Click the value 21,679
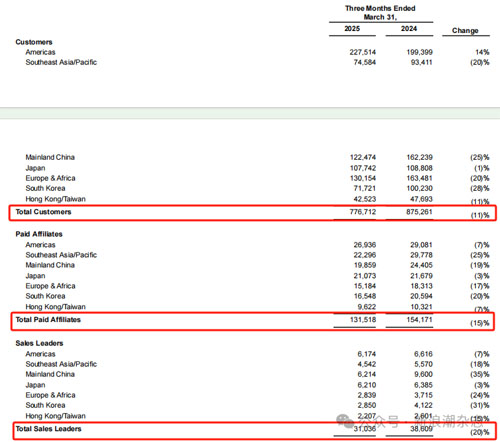The height and width of the screenshot is (442, 500). pos(421,276)
